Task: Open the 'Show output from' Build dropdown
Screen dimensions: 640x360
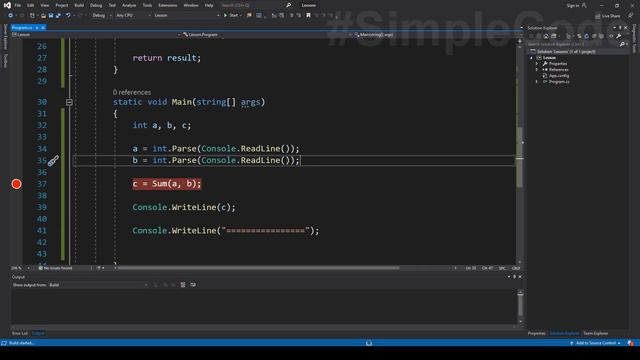Action: (x=98, y=285)
